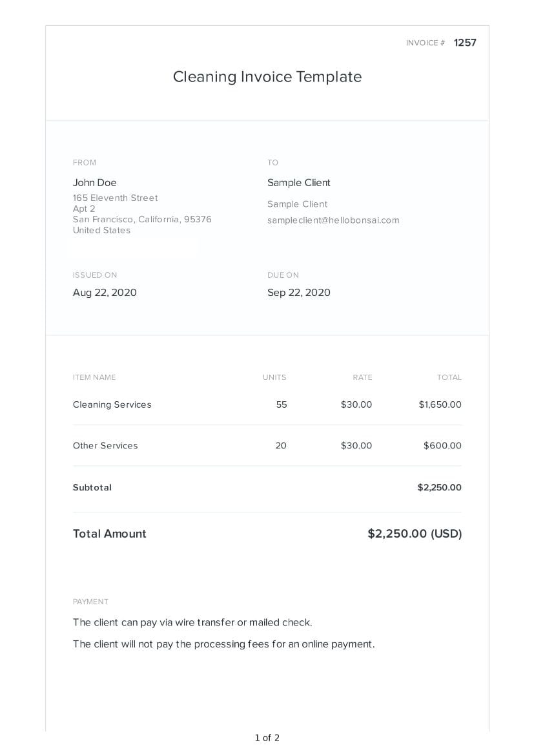Click the invoice number 1257
The image size is (534, 756).
(464, 43)
